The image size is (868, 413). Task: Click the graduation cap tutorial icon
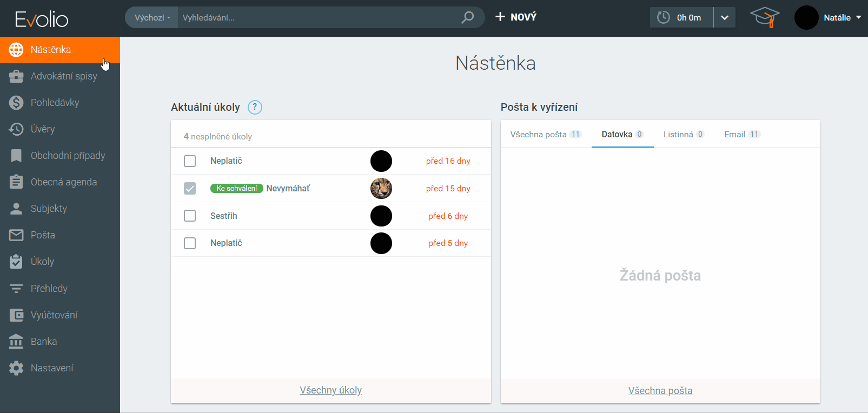[x=764, y=17]
